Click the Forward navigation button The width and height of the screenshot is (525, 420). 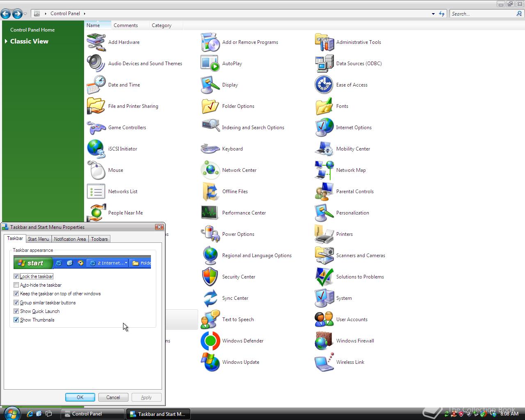[17, 14]
